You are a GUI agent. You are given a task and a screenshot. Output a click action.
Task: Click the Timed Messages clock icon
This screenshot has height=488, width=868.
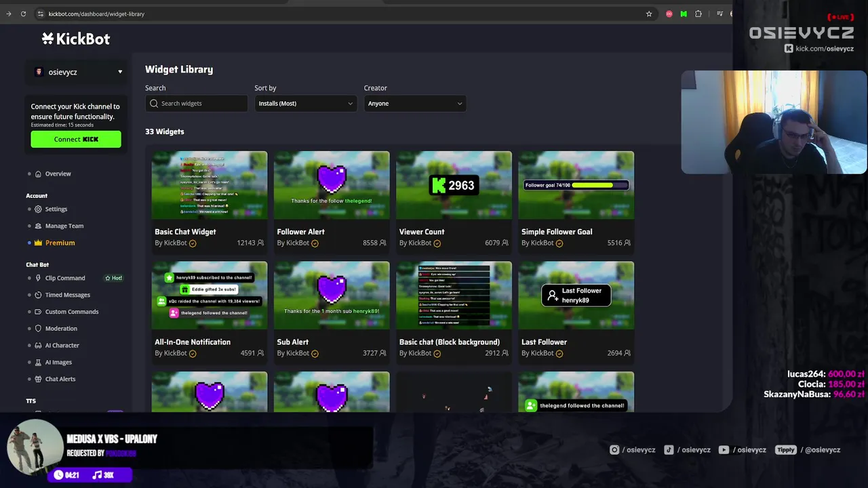[39, 295]
